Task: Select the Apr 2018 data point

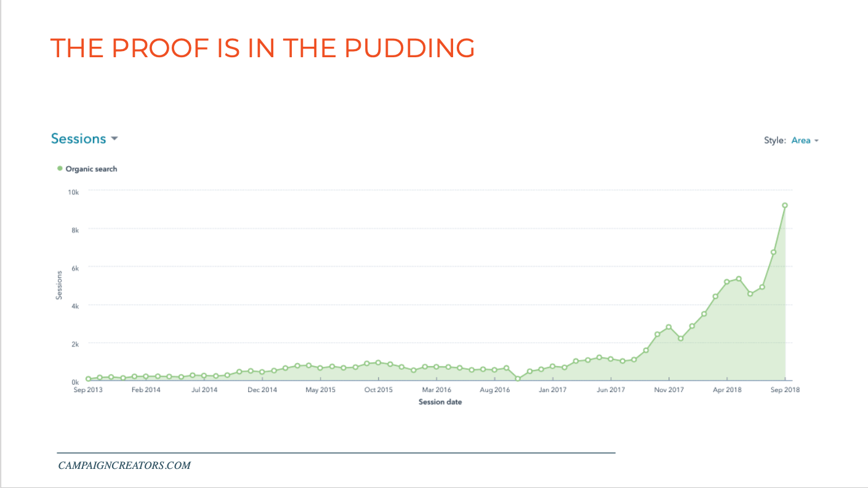Action: 726,282
